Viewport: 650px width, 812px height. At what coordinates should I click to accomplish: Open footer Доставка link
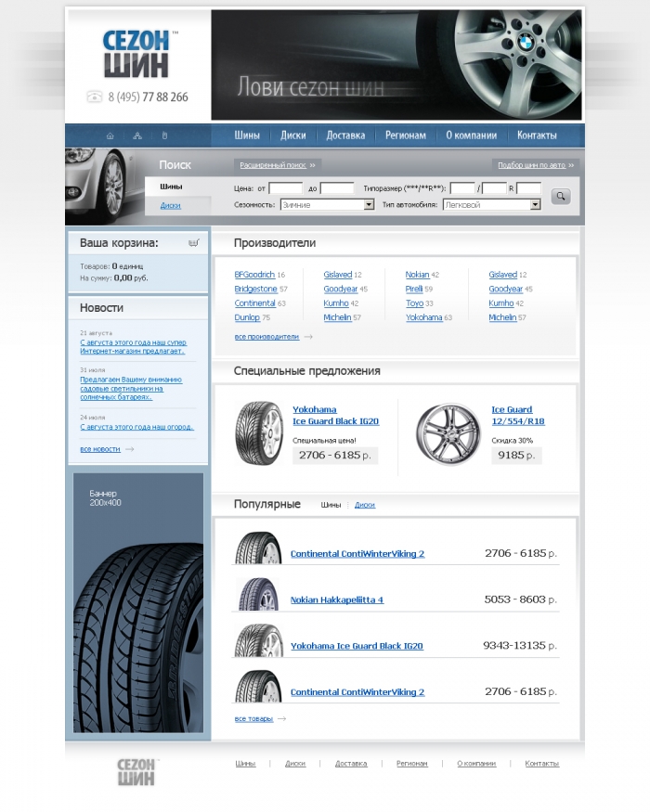[x=351, y=764]
